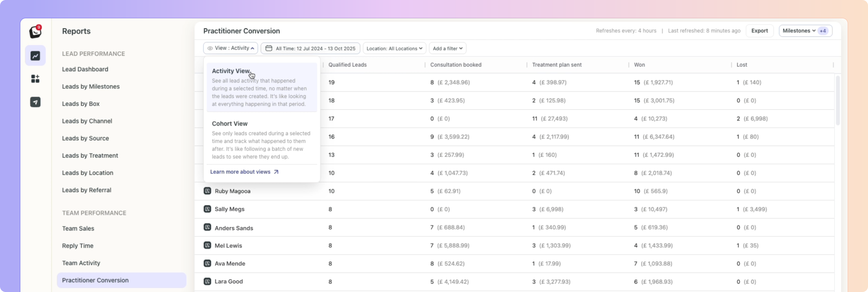Click practitioner icon beside Ruby Magooa
This screenshot has height=292, width=868.
pos(207,191)
